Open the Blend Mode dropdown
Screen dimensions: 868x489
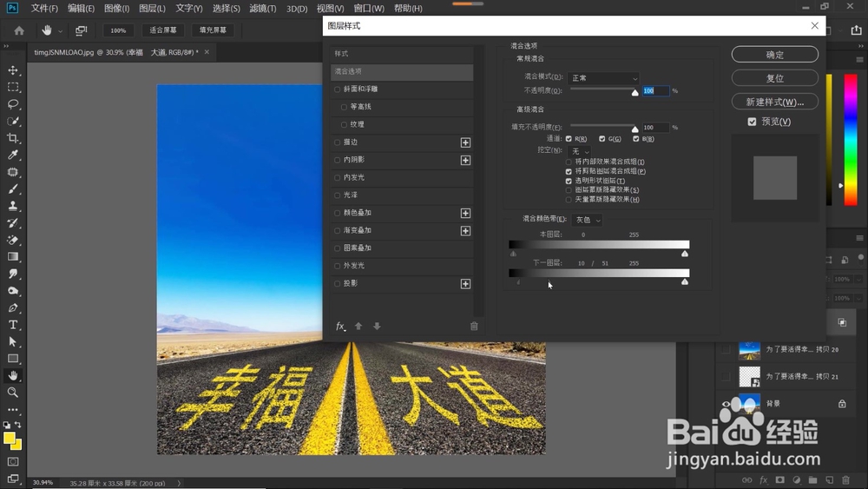pos(603,78)
